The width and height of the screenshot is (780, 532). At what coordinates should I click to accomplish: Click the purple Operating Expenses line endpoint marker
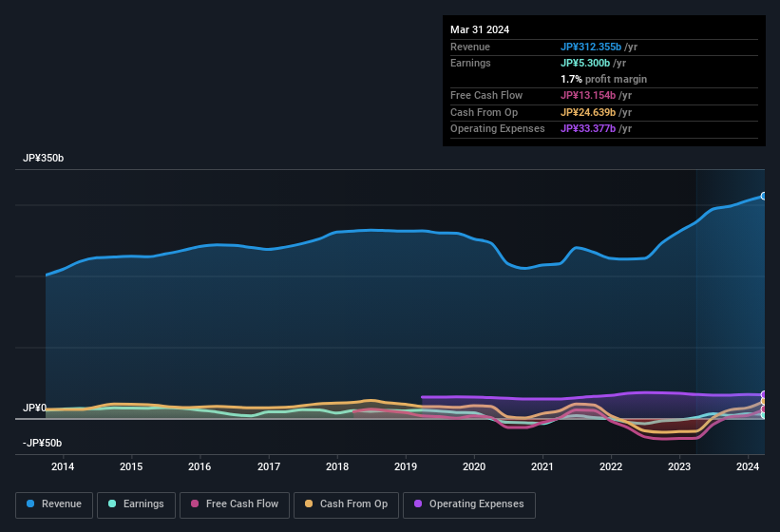pos(764,394)
